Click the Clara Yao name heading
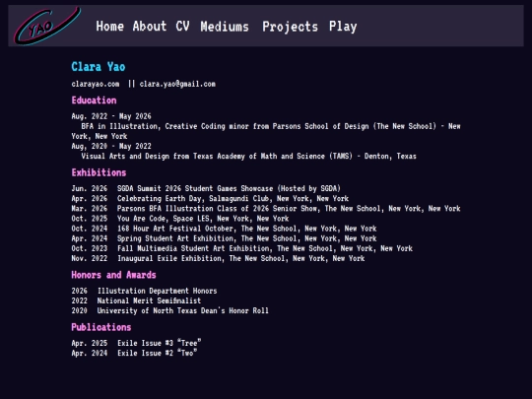Screen dimensions: 532x399 (99, 67)
